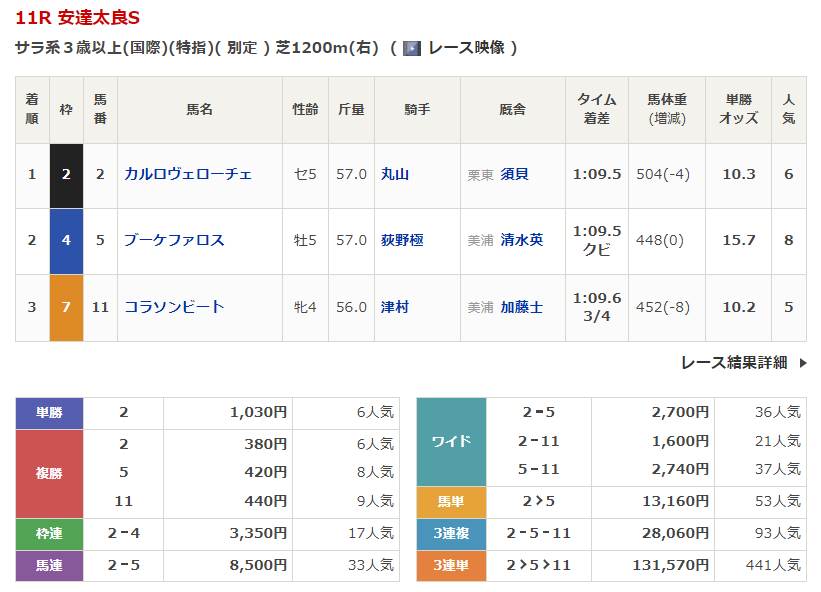Click the 11R 安達太良S race title
The height and width of the screenshot is (592, 821).
77,18
